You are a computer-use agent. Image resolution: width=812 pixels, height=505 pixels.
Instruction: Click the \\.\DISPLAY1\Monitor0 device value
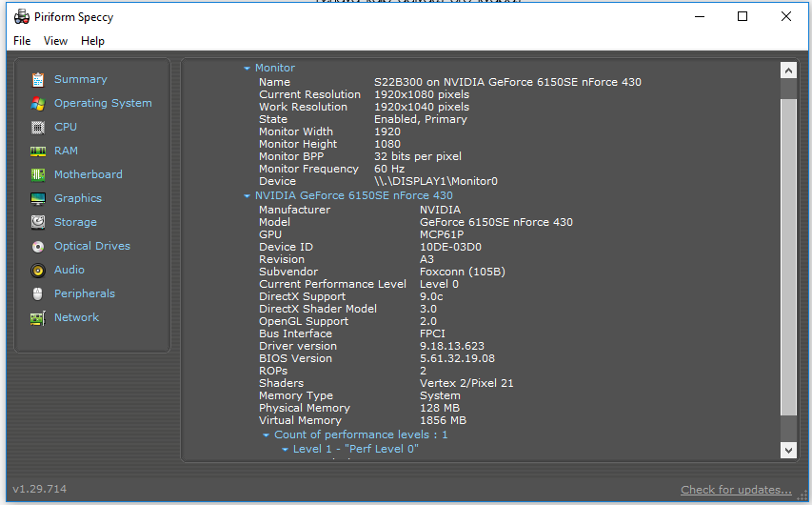pos(436,181)
